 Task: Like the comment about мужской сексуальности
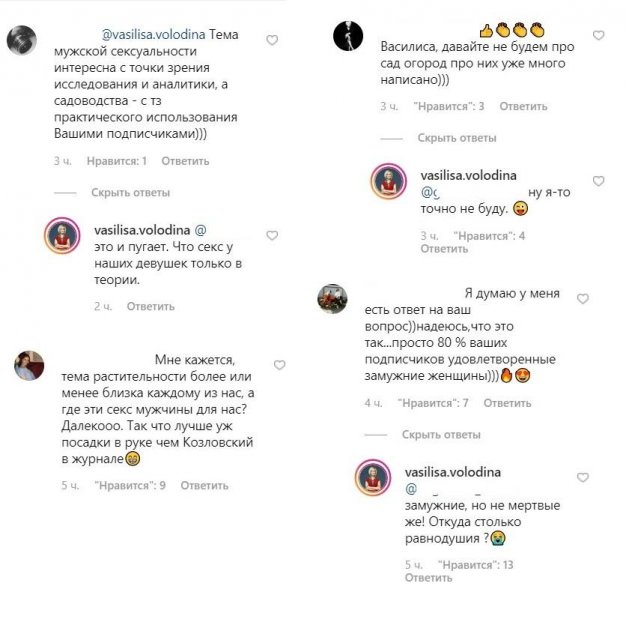pos(272,40)
